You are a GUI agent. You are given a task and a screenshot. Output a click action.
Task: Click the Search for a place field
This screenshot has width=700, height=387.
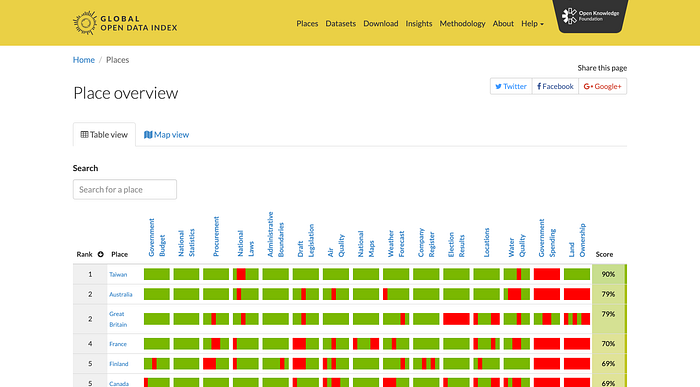(x=125, y=189)
